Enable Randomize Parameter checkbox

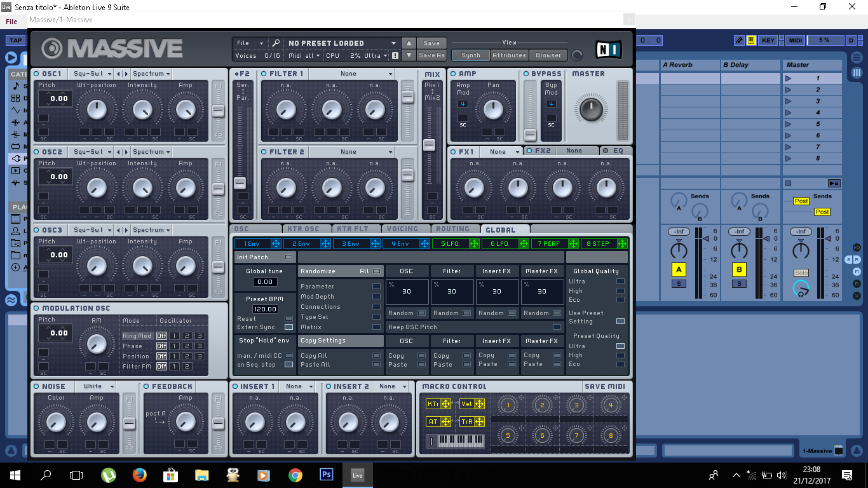coord(376,287)
